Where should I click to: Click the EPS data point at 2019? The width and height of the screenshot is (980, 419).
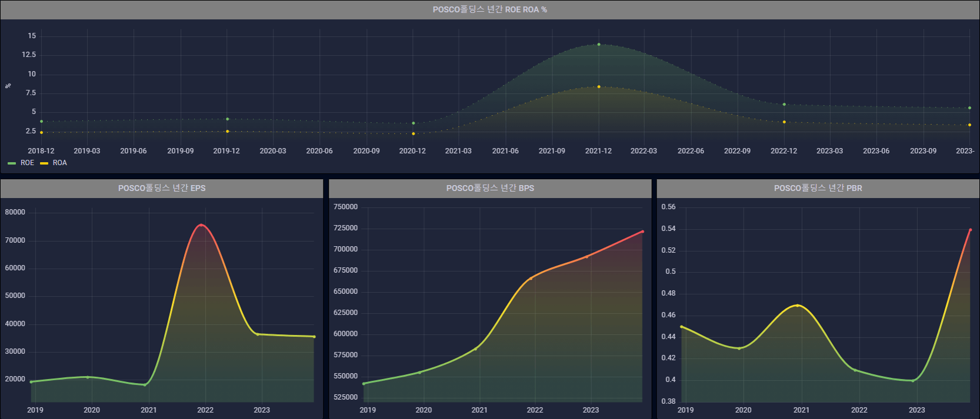pos(31,382)
